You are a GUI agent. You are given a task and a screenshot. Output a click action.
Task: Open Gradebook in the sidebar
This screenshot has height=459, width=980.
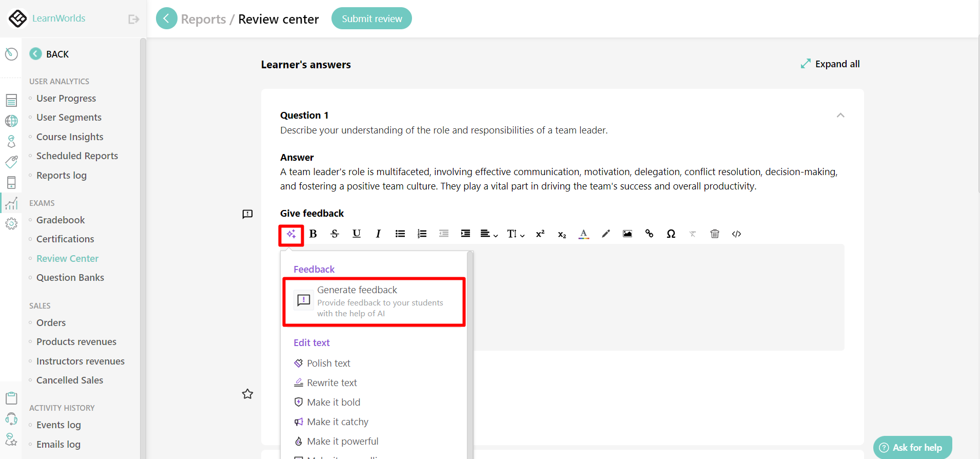[x=61, y=220]
